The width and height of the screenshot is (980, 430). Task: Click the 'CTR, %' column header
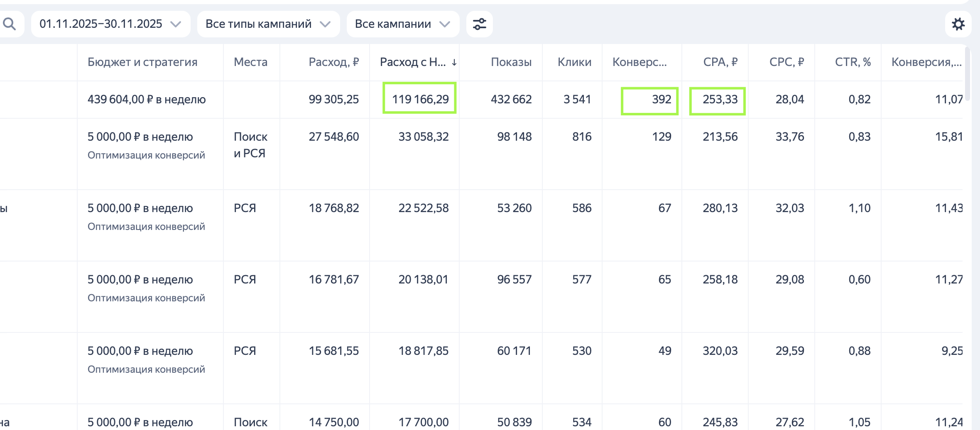[x=853, y=62]
